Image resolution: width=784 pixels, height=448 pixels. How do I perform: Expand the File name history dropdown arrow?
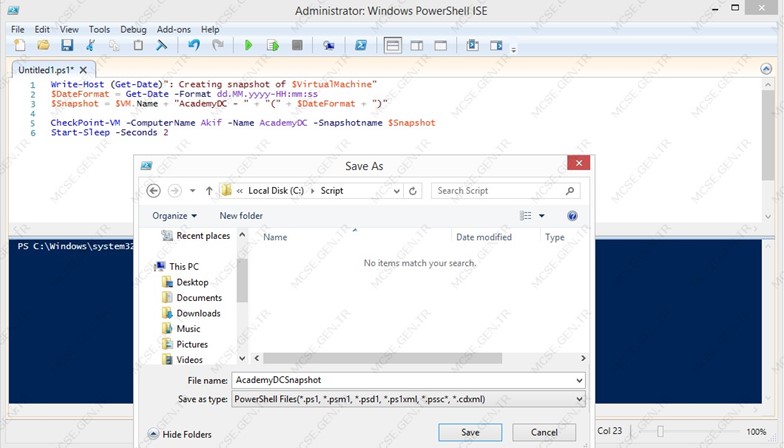579,380
